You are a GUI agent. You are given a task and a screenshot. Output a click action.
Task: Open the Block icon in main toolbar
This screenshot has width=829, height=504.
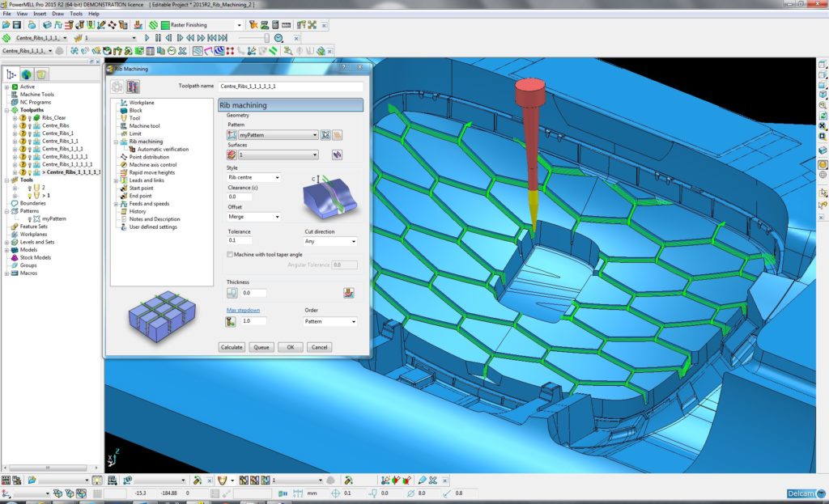pos(48,25)
